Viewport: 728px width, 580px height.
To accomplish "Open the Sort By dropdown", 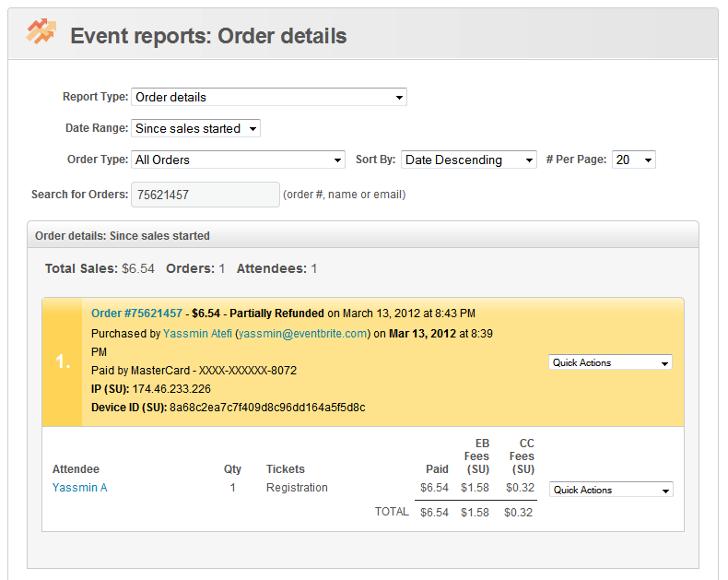I will 469,160.
